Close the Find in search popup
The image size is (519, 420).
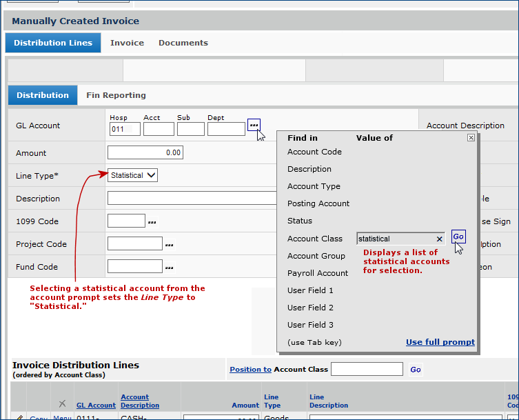click(x=471, y=138)
